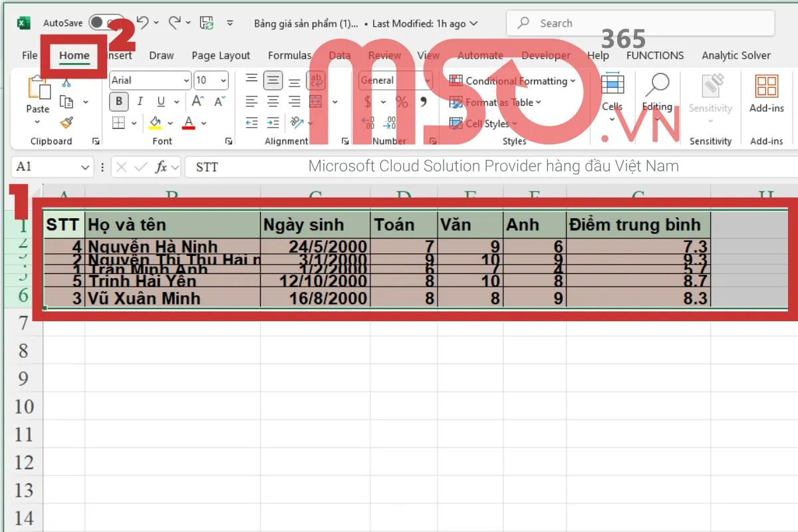Click the Increase Font Size icon
Image resolution: width=798 pixels, height=532 pixels.
[198, 102]
